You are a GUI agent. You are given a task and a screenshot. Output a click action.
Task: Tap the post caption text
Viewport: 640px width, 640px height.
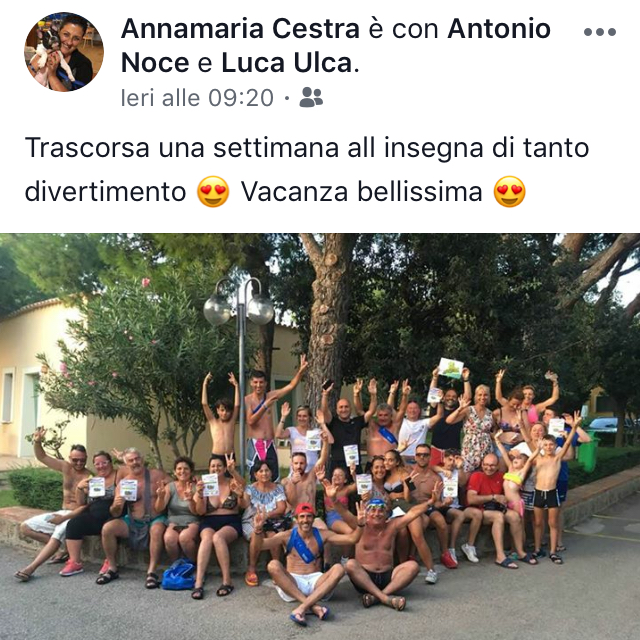307,169
